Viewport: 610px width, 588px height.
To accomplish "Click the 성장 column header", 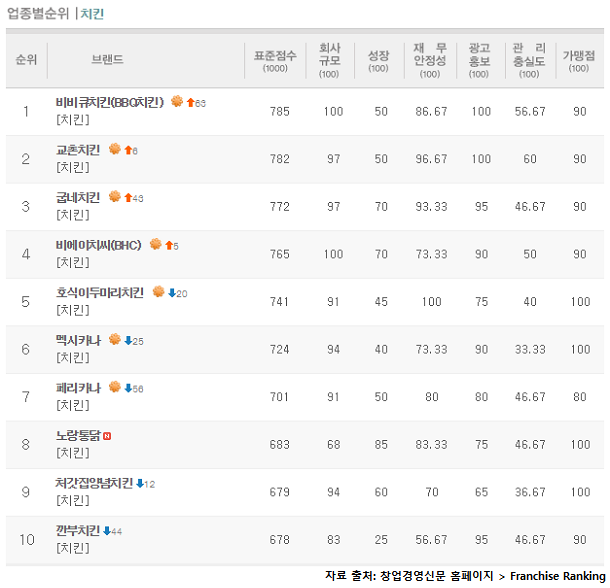I will [x=379, y=61].
